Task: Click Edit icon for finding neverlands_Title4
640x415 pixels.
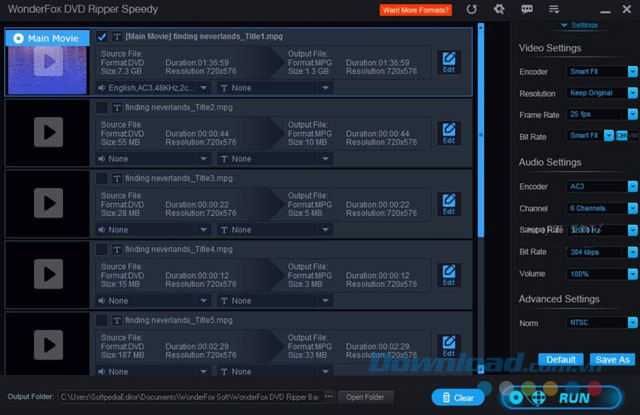Action: click(449, 275)
